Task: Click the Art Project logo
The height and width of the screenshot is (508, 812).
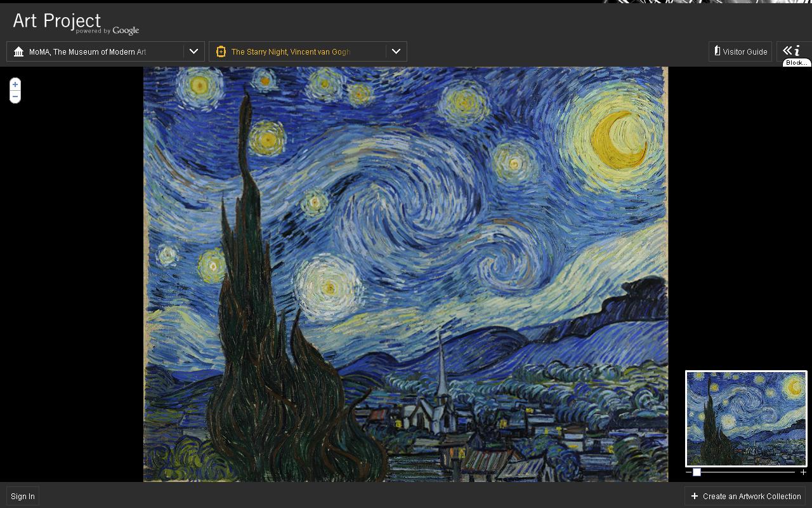Action: coord(75,23)
